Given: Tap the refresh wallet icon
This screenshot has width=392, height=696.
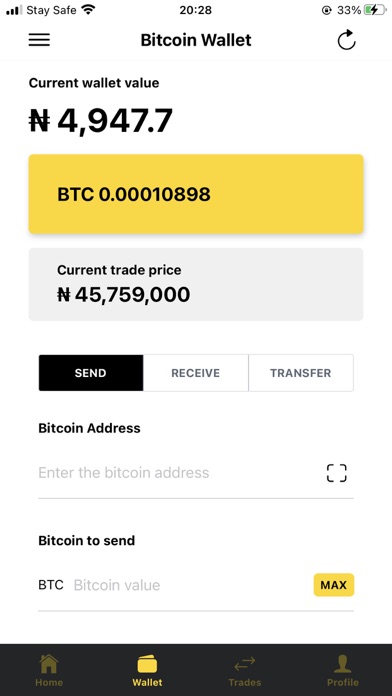Looking at the screenshot, I should click(346, 40).
